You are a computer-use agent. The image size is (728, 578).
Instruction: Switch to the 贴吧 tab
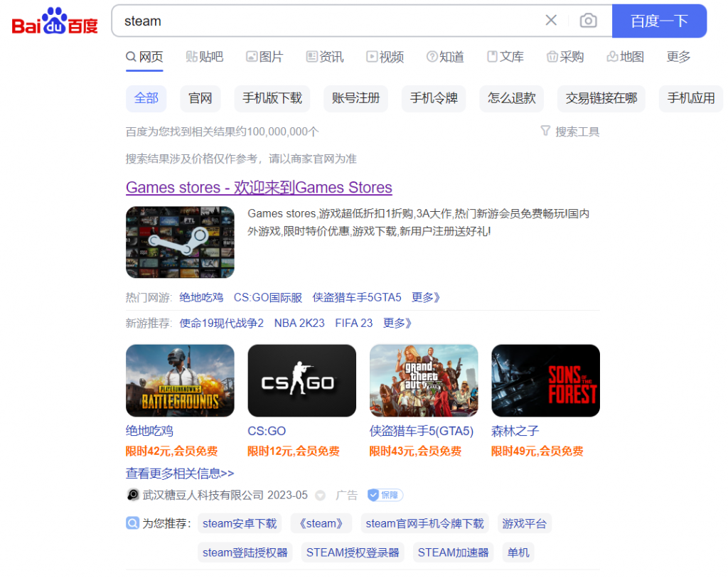pyautogui.click(x=205, y=57)
